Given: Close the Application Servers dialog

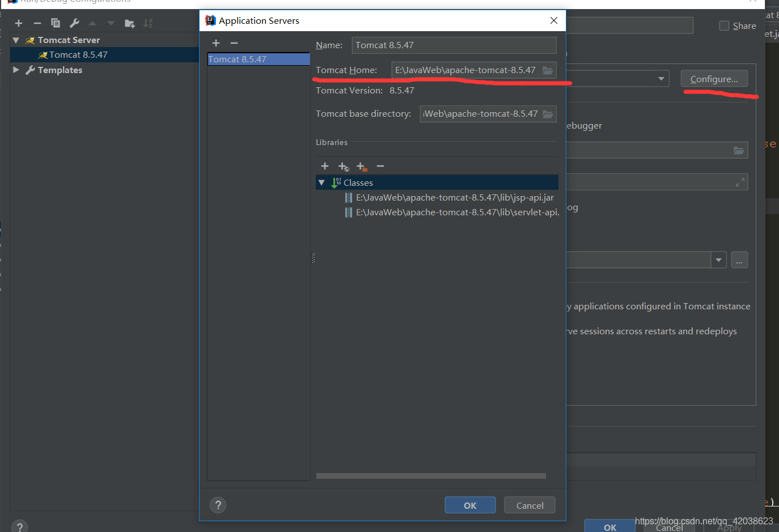Looking at the screenshot, I should click(554, 20).
